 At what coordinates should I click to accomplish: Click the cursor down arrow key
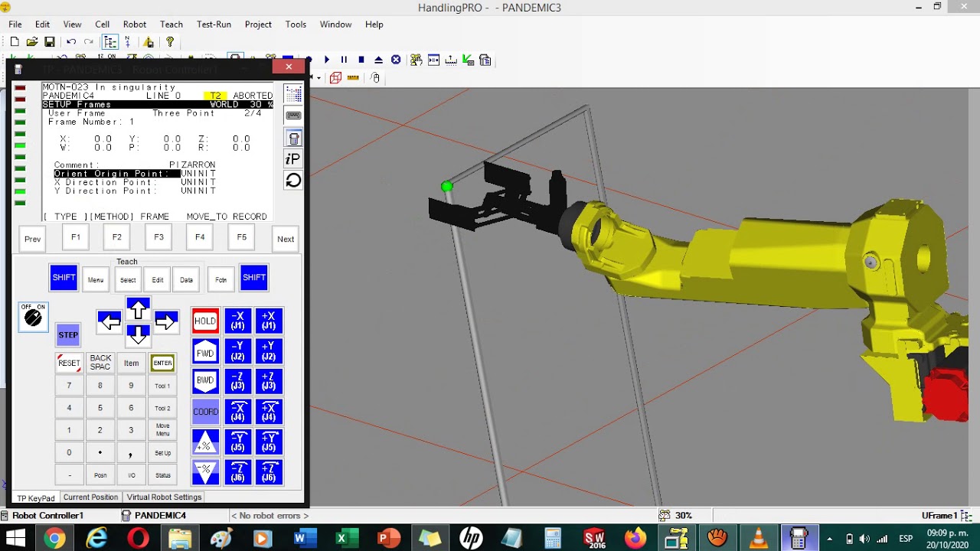138,334
